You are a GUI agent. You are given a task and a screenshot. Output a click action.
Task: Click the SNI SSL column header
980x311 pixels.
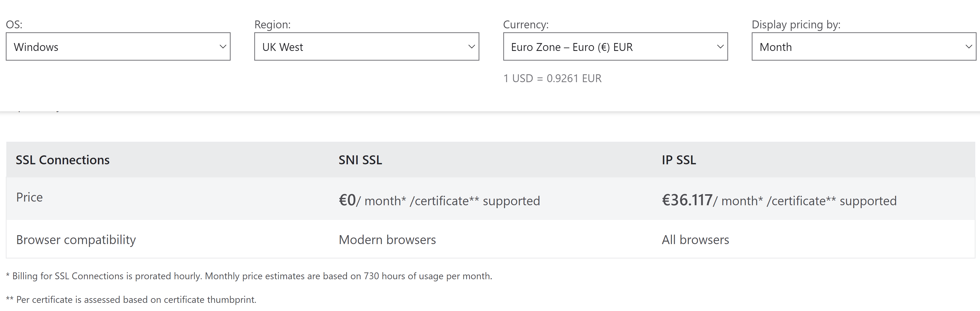(x=360, y=160)
